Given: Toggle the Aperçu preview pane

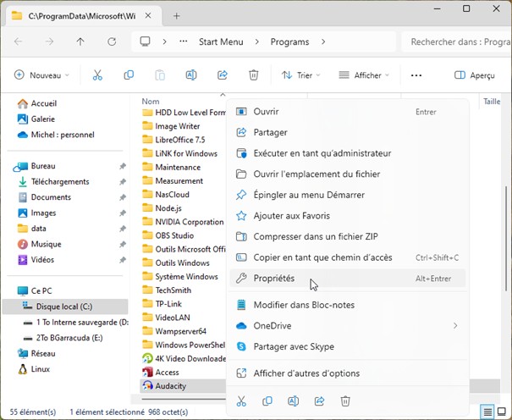Looking at the screenshot, I should [475, 75].
